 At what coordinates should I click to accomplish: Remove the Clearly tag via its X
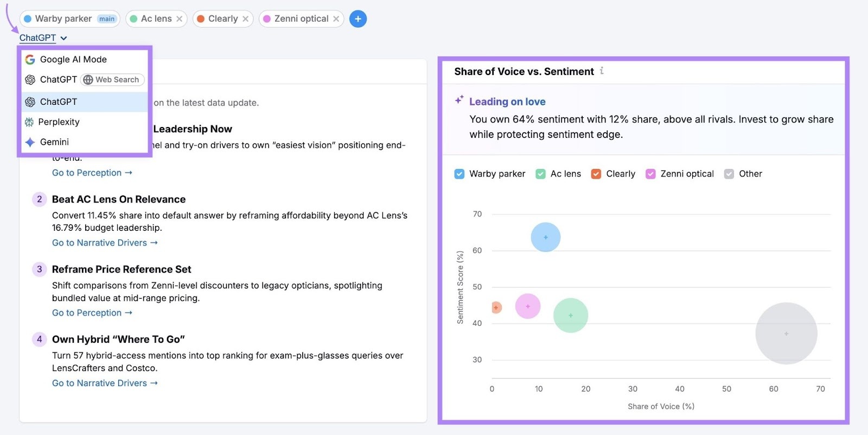coord(246,18)
